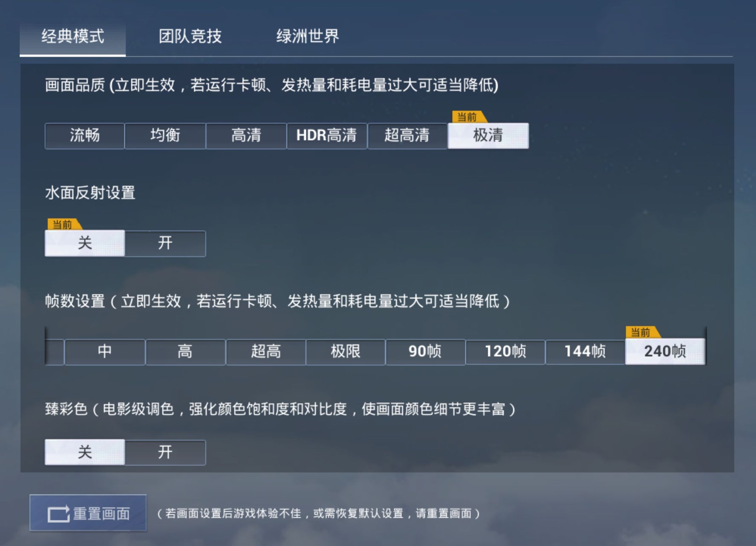Image resolution: width=756 pixels, height=546 pixels.
Task: Choose 超高 on the frame rate bar
Action: click(x=265, y=351)
